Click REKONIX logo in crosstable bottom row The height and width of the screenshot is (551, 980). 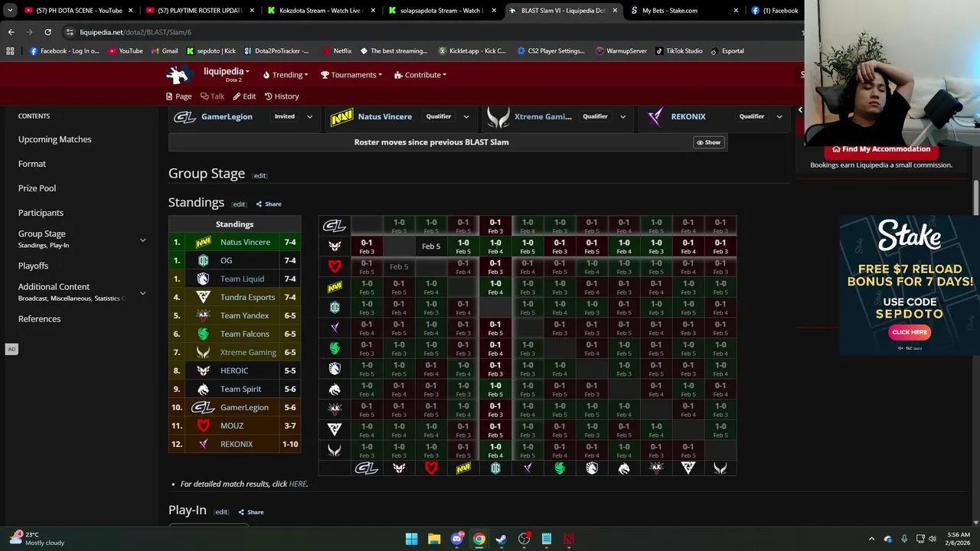[x=528, y=468]
